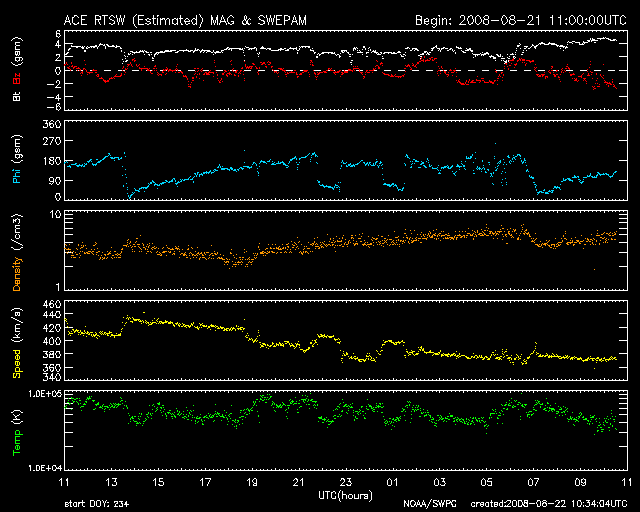The height and width of the screenshot is (512, 640).
Task: Click the "(K)" unit label beside Temp
Action: (x=17, y=417)
